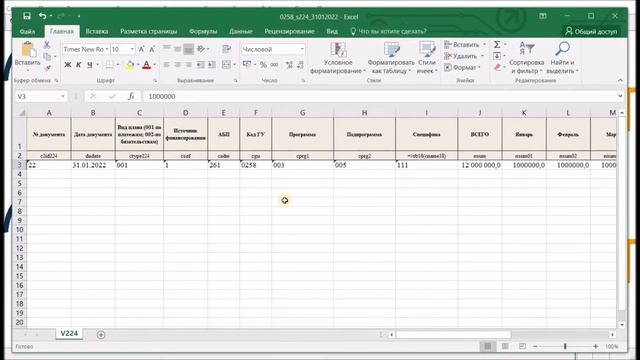Center text horizontally in cell

pyautogui.click(x=178, y=65)
